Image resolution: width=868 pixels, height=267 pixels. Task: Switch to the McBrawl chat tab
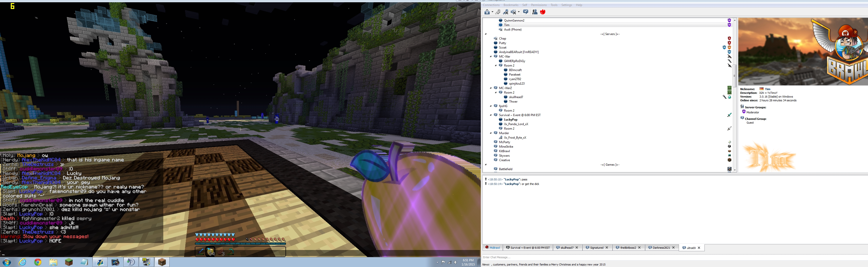pyautogui.click(x=493, y=248)
